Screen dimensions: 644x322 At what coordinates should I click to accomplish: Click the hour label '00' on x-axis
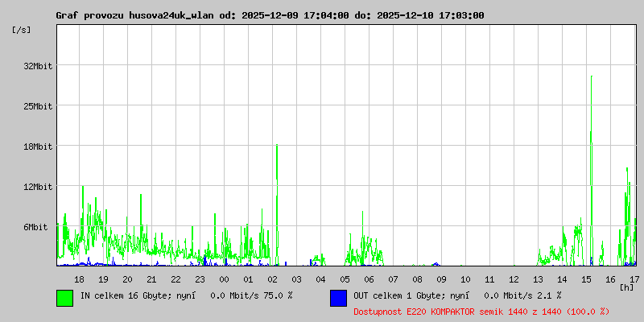click(225, 279)
